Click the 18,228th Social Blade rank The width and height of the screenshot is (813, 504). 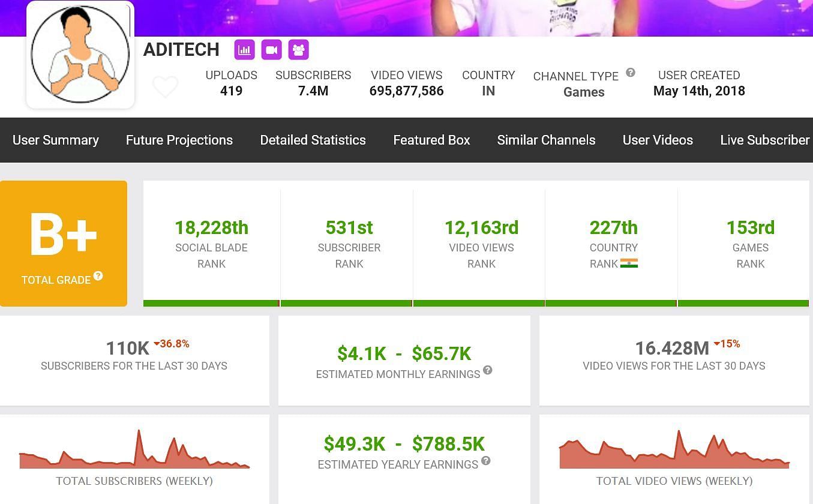211,228
